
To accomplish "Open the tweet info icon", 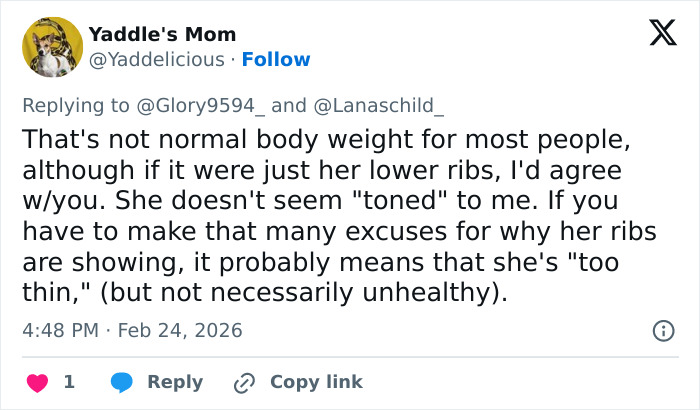I will (x=662, y=330).
